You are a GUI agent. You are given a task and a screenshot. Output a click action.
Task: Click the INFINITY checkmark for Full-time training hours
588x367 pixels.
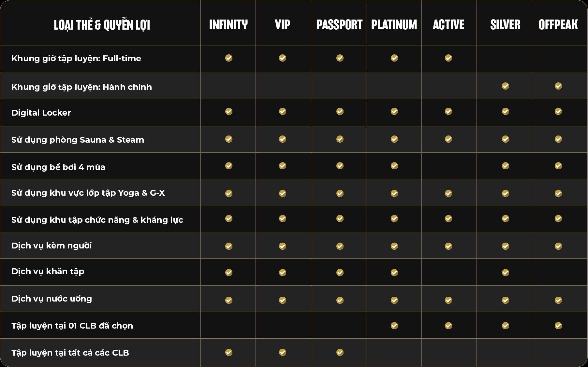229,58
